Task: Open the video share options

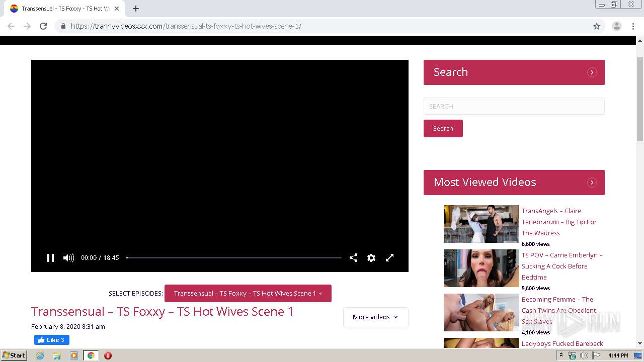Action: tap(354, 258)
